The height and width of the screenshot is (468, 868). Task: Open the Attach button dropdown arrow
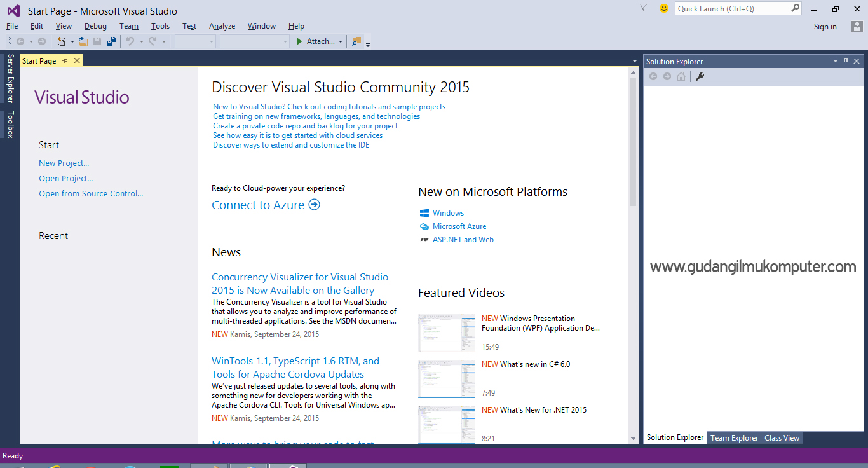(341, 41)
